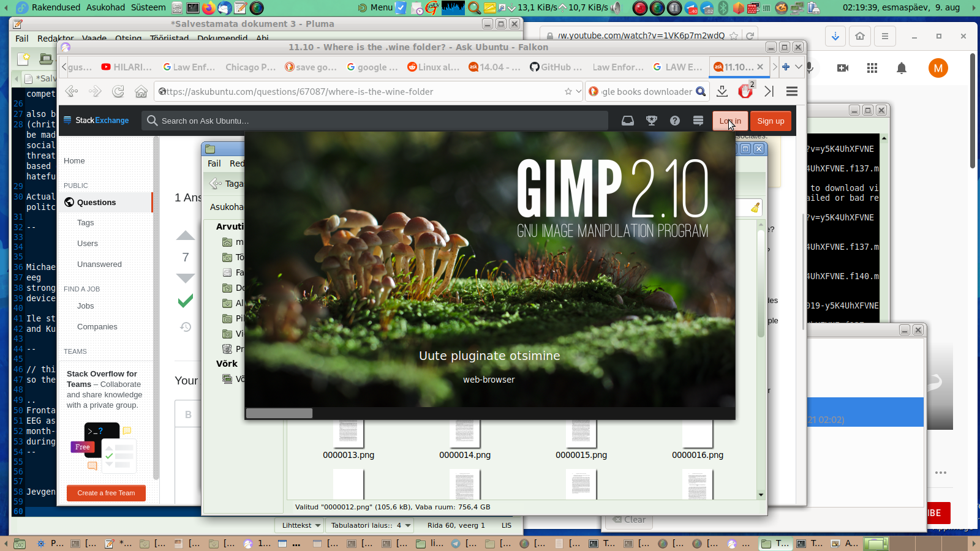Open the Asukohad panel menu
This screenshot has height=551, width=980.
[x=105, y=7]
